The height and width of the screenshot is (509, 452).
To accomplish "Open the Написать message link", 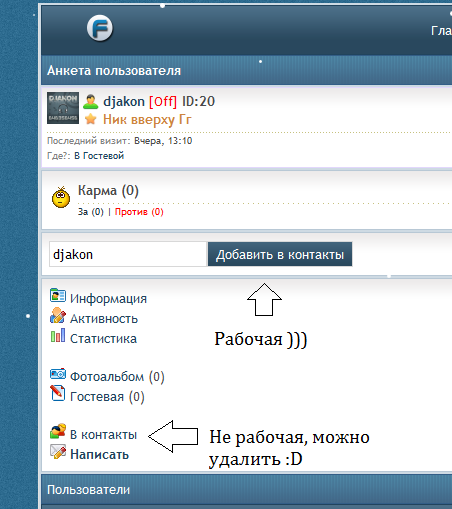I will tap(99, 454).
